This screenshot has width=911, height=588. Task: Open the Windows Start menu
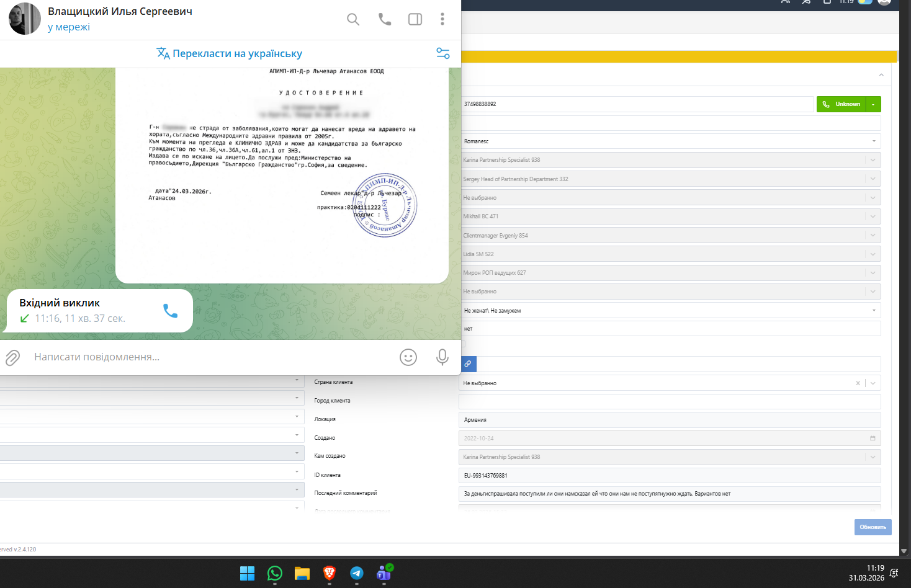point(248,573)
